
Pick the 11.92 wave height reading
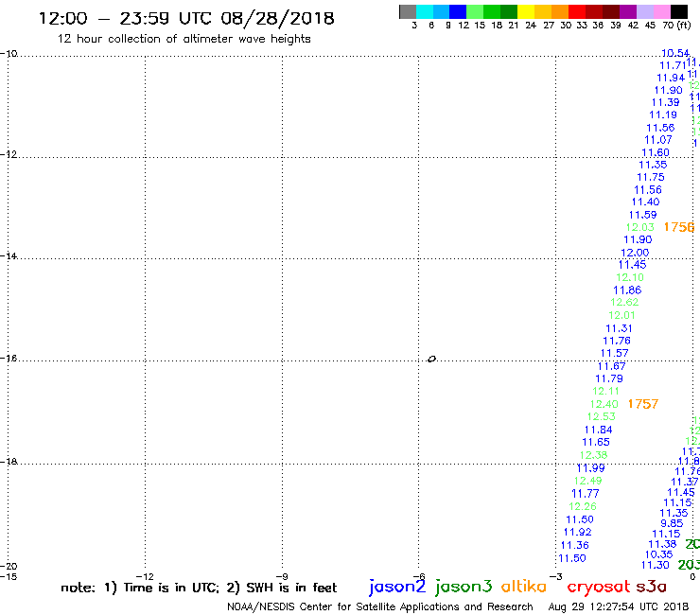point(577,533)
